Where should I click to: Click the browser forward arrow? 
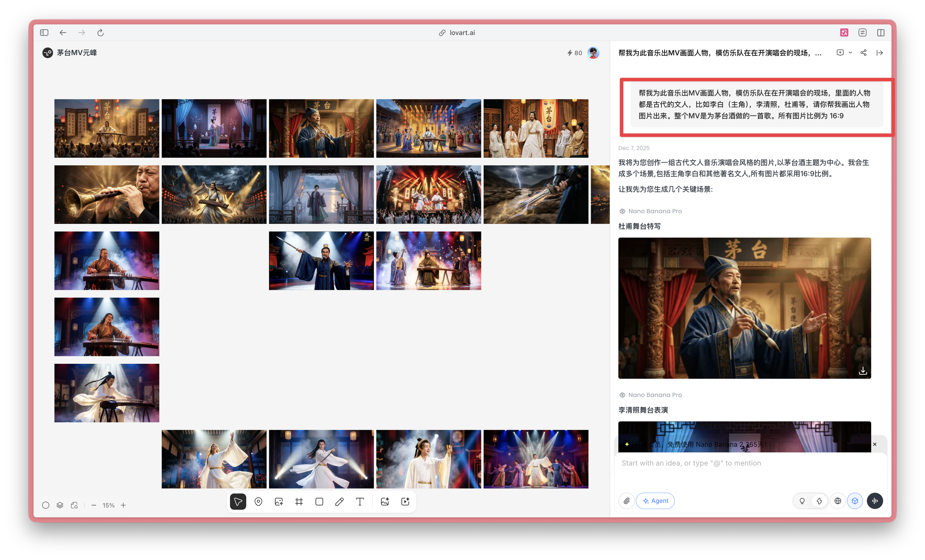pos(81,33)
